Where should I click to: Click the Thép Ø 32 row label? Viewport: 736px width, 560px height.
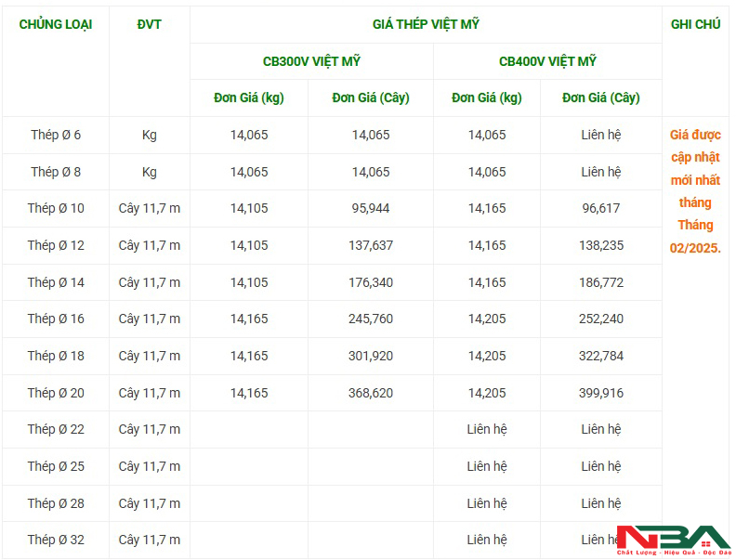56,540
